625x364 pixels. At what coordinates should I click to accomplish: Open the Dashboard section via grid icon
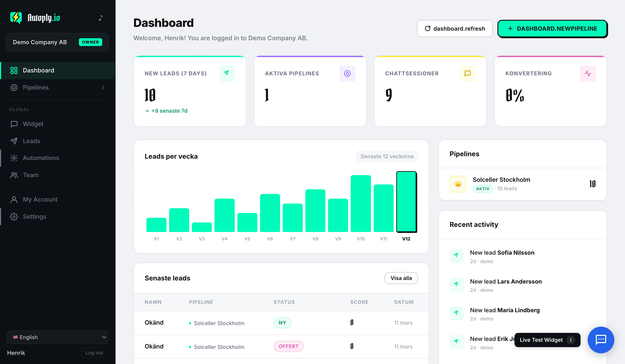point(14,70)
